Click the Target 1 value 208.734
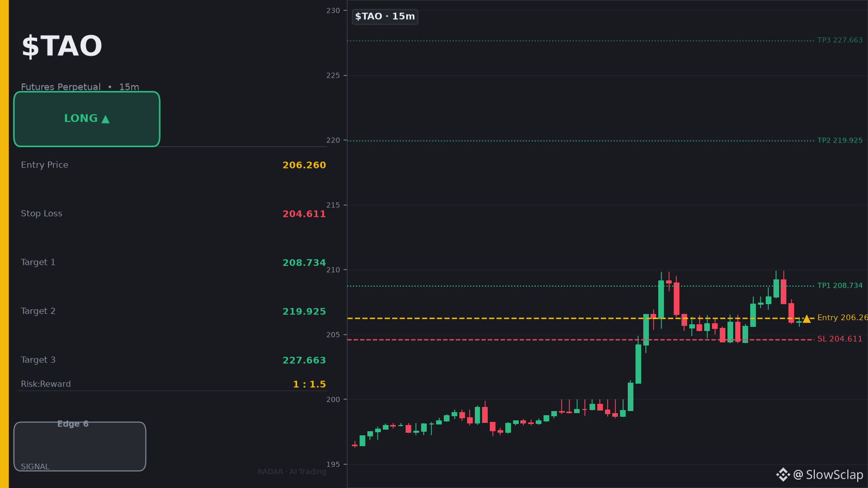Image resolution: width=868 pixels, height=488 pixels. click(x=304, y=263)
